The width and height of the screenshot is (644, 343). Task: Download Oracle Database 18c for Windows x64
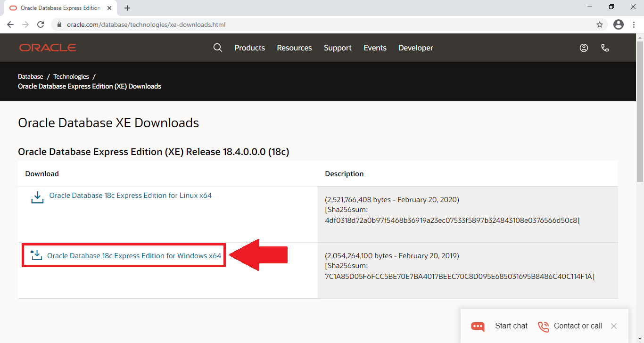click(134, 256)
